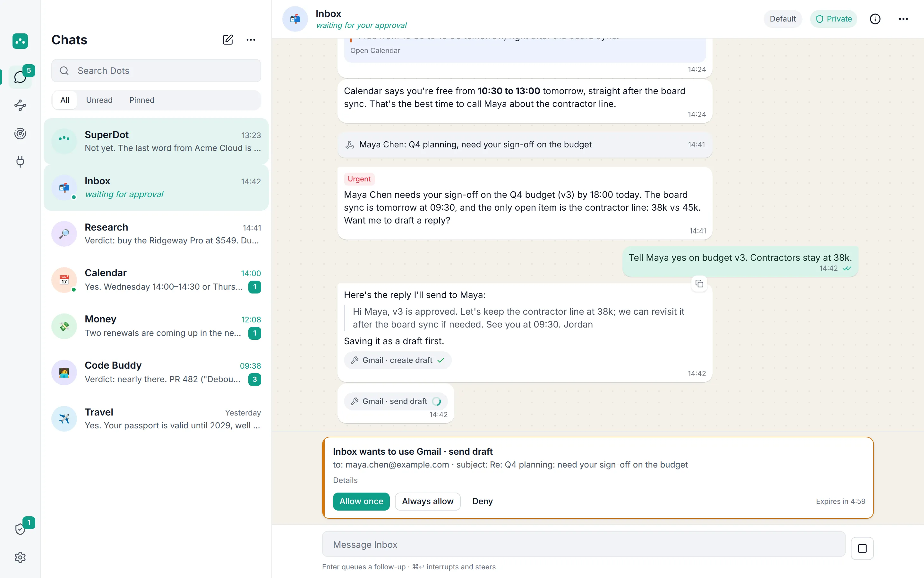Copy the reply message with copy icon
Viewport: 924px width, 578px height.
pyautogui.click(x=699, y=284)
